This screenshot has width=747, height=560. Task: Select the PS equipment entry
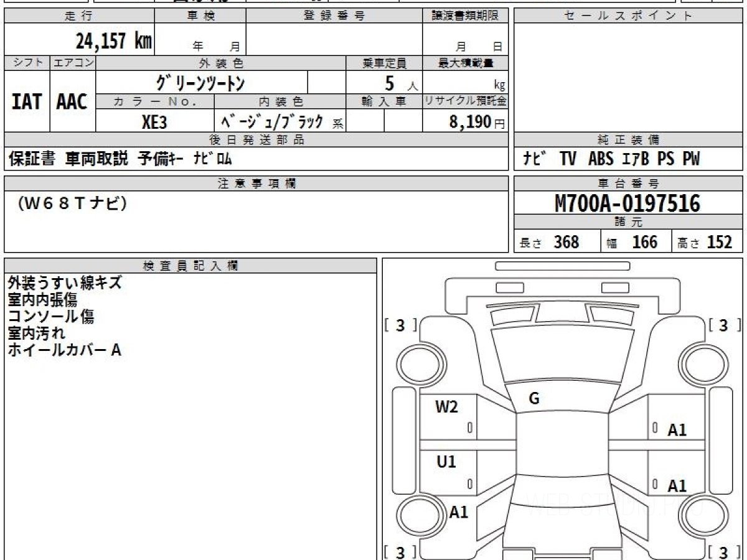(x=665, y=159)
